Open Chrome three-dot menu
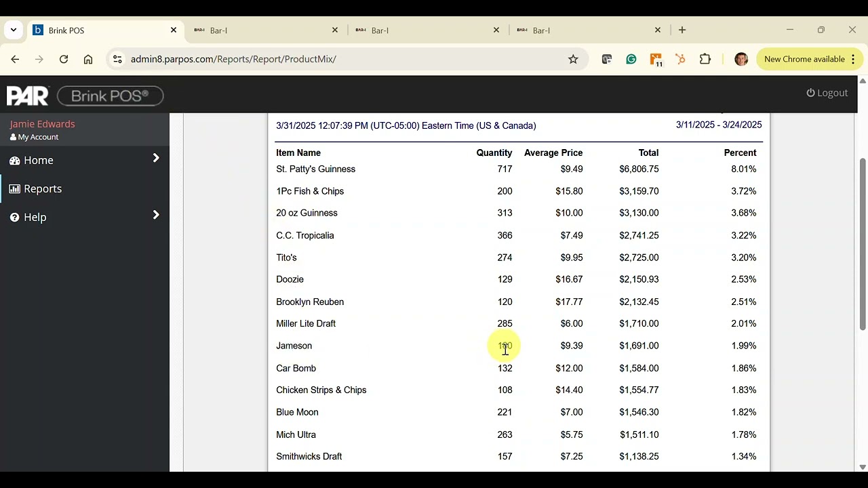This screenshot has width=868, height=488. 853,60
